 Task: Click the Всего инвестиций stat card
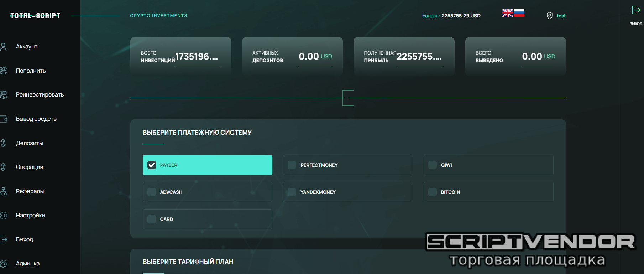point(181,56)
